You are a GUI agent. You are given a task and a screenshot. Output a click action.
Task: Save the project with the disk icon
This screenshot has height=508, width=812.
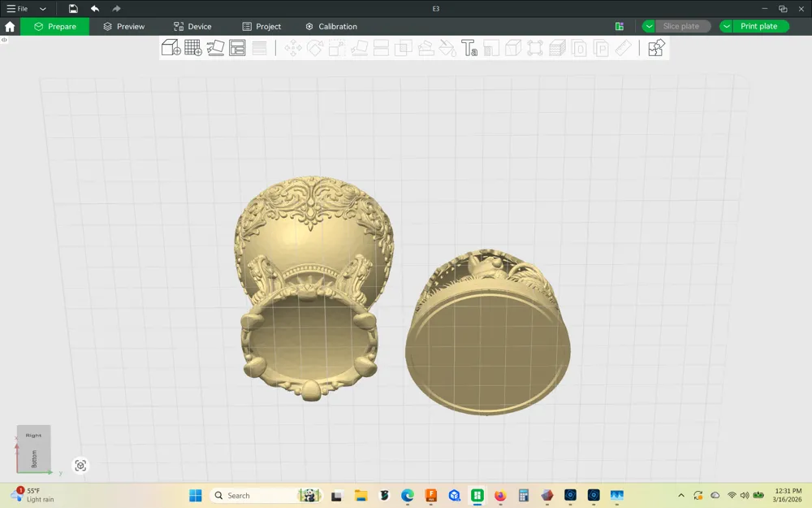73,8
